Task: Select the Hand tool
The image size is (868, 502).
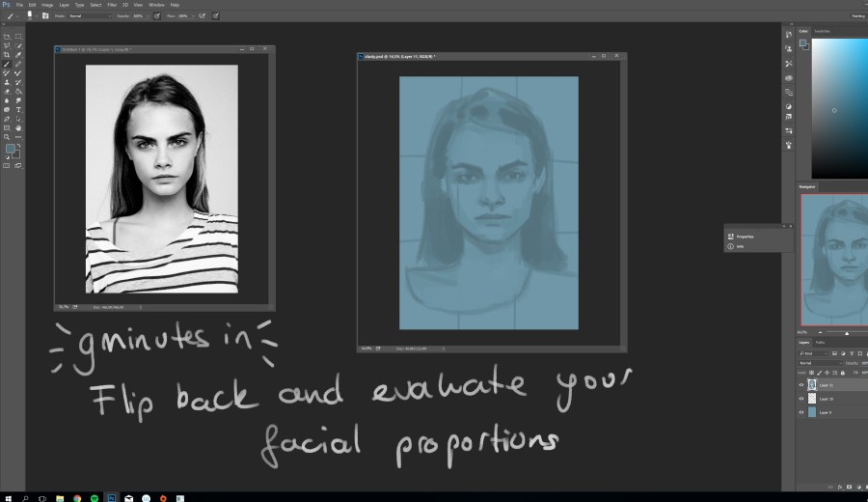Action: tap(18, 127)
